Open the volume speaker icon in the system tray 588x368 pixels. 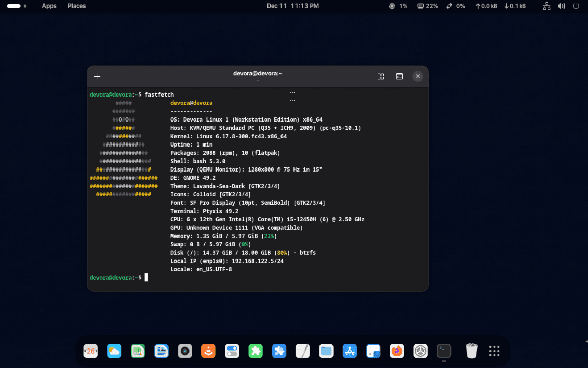[561, 6]
